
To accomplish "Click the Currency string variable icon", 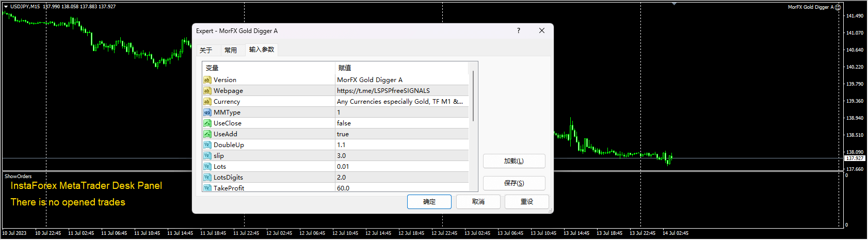I will pos(207,102).
